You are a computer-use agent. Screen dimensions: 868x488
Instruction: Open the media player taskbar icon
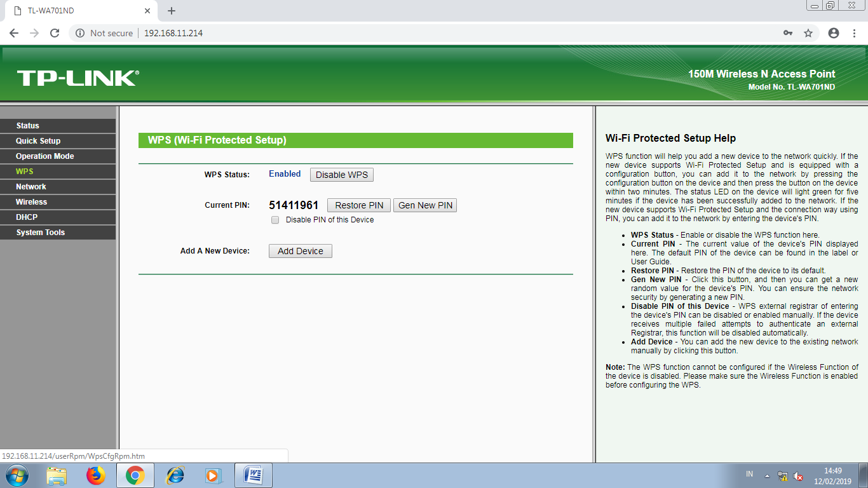[213, 475]
